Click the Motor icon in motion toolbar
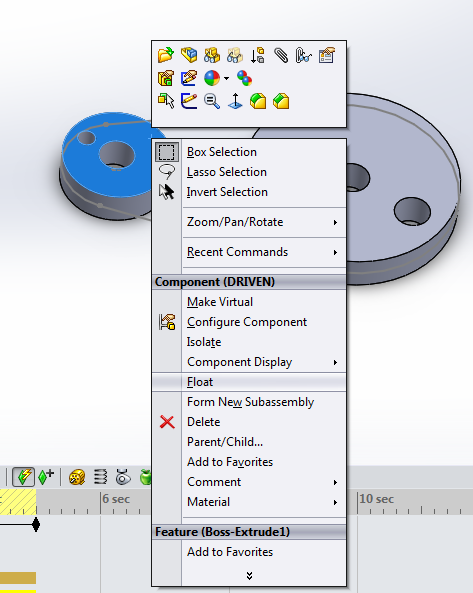Screen dimensions: 473x593 coord(77,477)
